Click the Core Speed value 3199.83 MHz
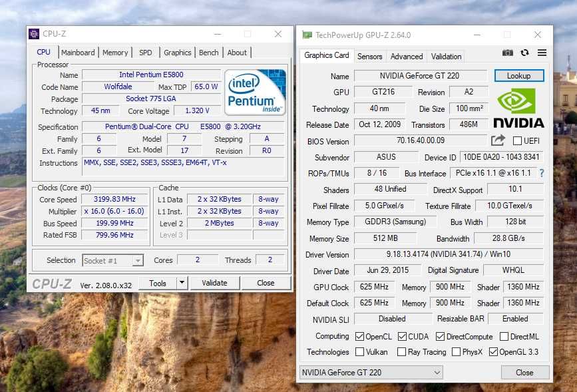This screenshot has width=577, height=392. click(x=114, y=199)
